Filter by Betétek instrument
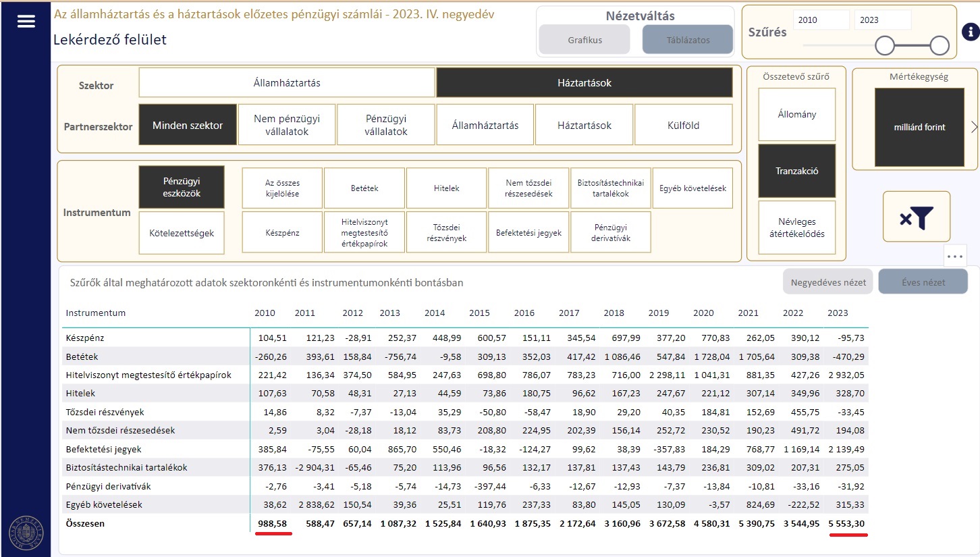This screenshot has height=557, width=980. pyautogui.click(x=364, y=188)
